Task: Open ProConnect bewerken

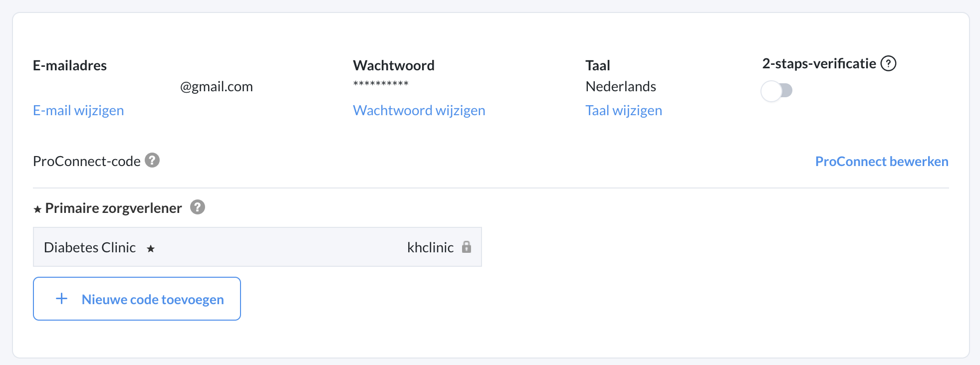Action: point(882,161)
